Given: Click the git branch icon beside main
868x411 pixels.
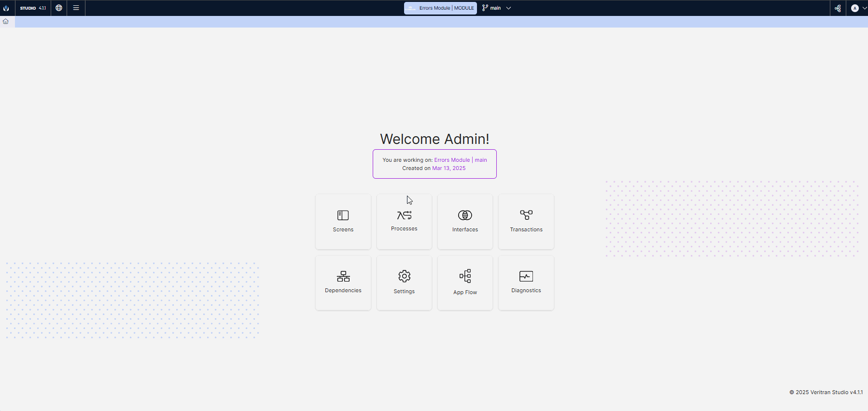Looking at the screenshot, I should click(x=485, y=8).
